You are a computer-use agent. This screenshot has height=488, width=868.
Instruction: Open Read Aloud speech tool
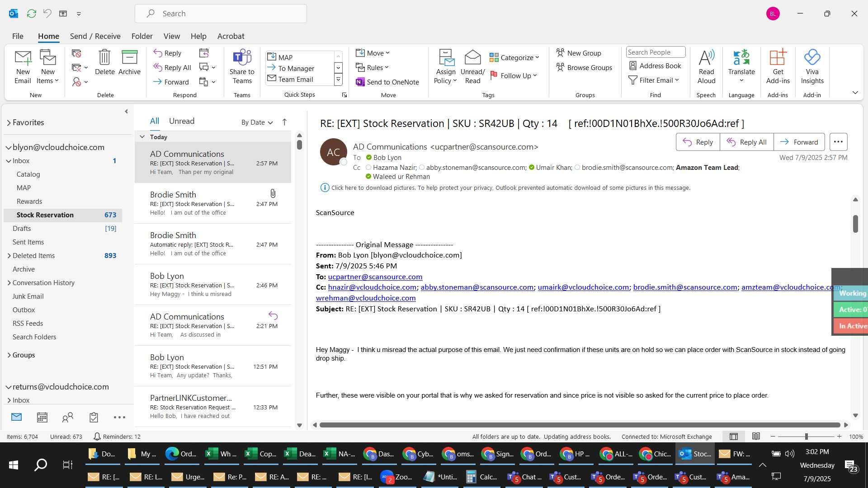point(706,67)
